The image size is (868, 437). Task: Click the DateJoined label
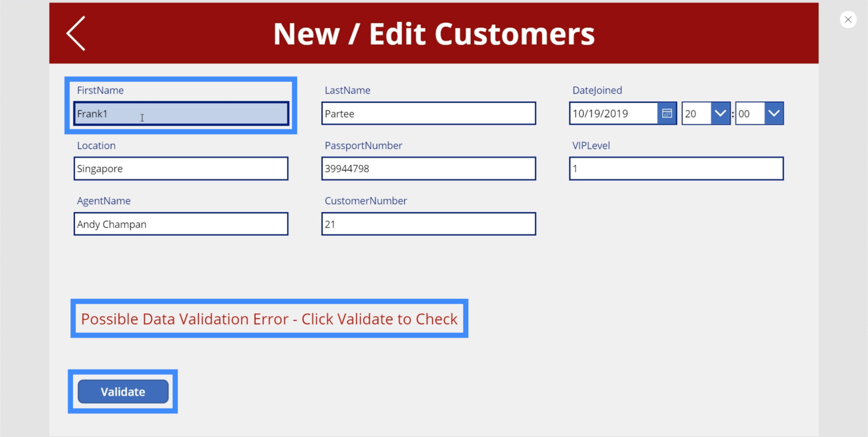click(x=597, y=91)
